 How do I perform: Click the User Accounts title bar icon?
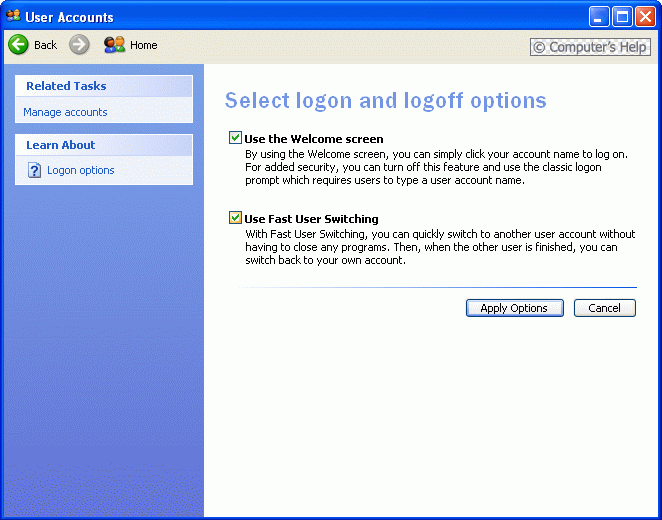[x=13, y=16]
